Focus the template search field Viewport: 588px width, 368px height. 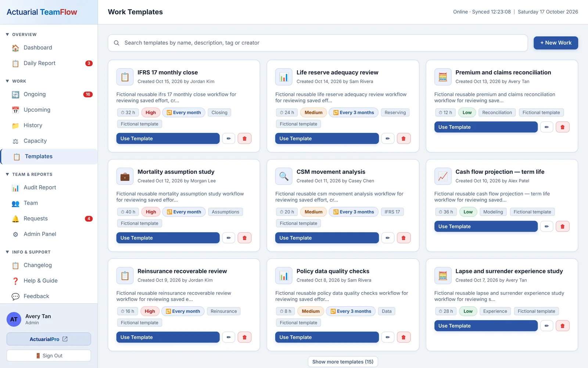pos(318,43)
